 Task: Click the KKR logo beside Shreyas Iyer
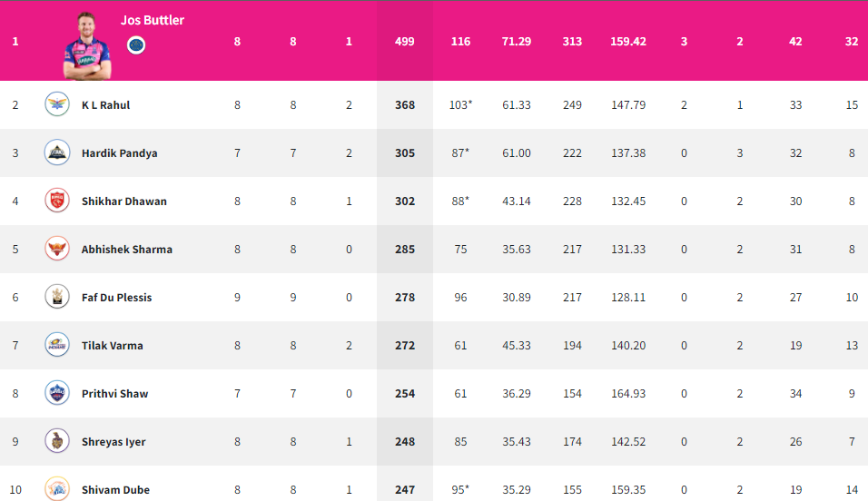[x=57, y=441]
